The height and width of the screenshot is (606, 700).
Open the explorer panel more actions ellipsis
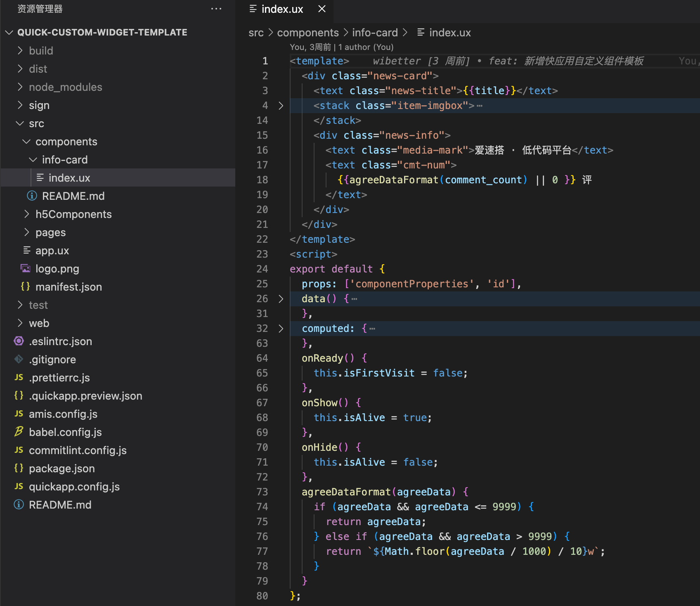point(216,9)
